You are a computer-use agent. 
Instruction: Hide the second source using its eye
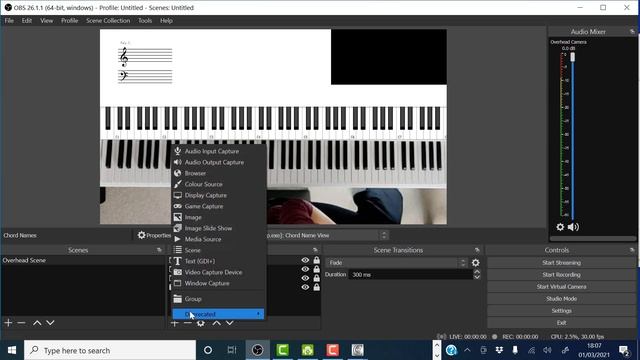[x=305, y=269]
